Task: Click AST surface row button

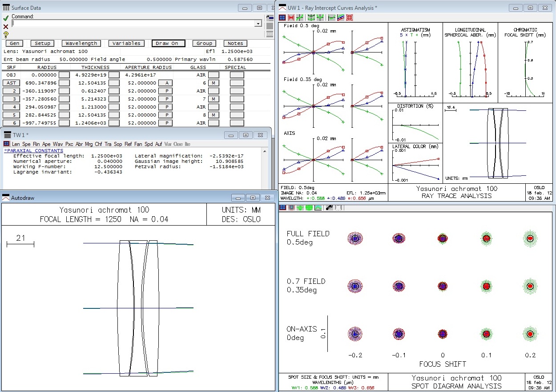Action: (x=11, y=83)
